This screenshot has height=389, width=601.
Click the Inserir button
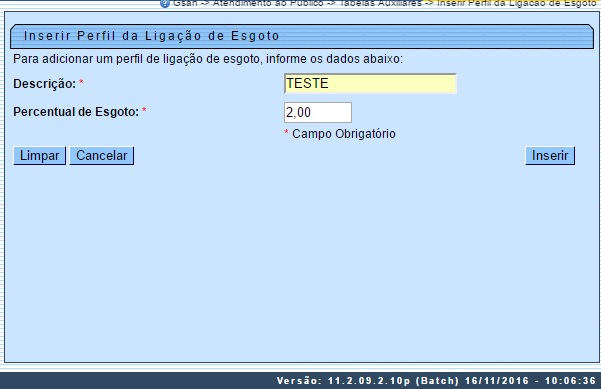[x=550, y=156]
